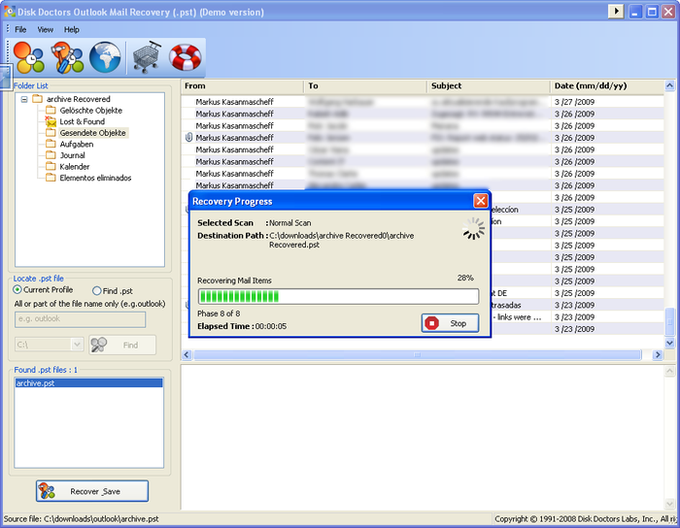Screen dimensions: 680x528
Task: Click the Recover_Save button
Action: (92, 491)
